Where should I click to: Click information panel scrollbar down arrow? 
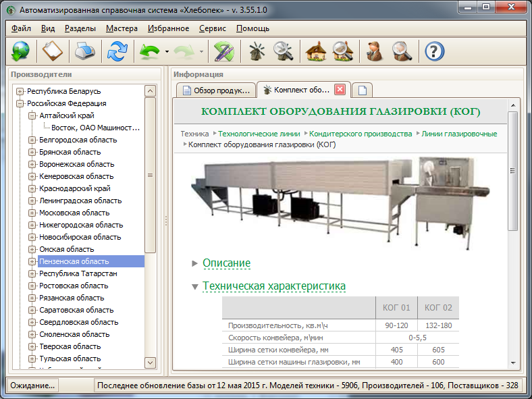coord(513,363)
